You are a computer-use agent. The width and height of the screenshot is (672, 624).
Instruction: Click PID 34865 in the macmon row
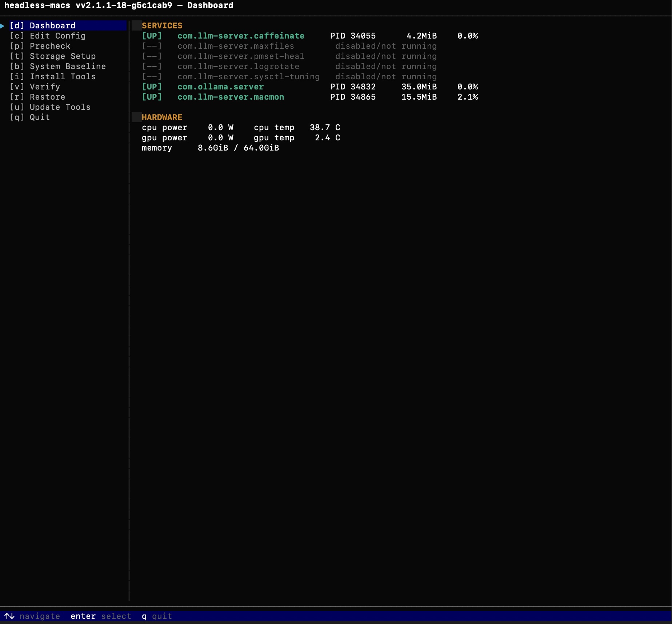(353, 97)
